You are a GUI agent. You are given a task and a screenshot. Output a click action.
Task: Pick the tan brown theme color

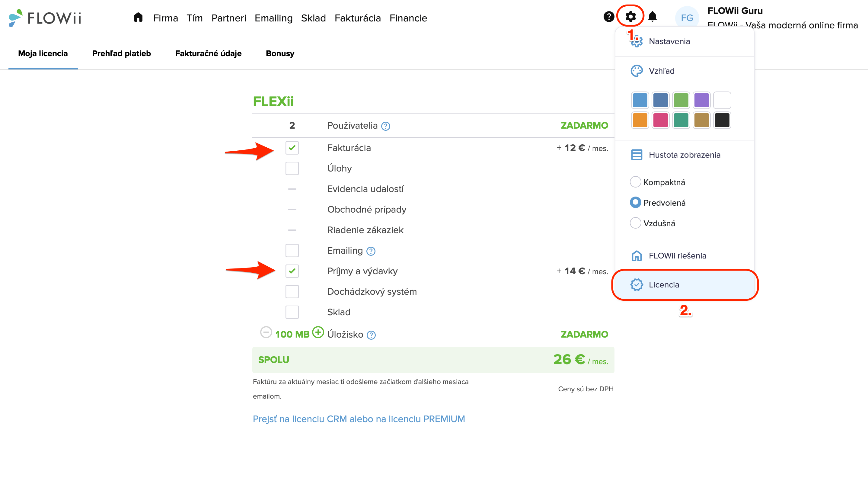pyautogui.click(x=701, y=120)
